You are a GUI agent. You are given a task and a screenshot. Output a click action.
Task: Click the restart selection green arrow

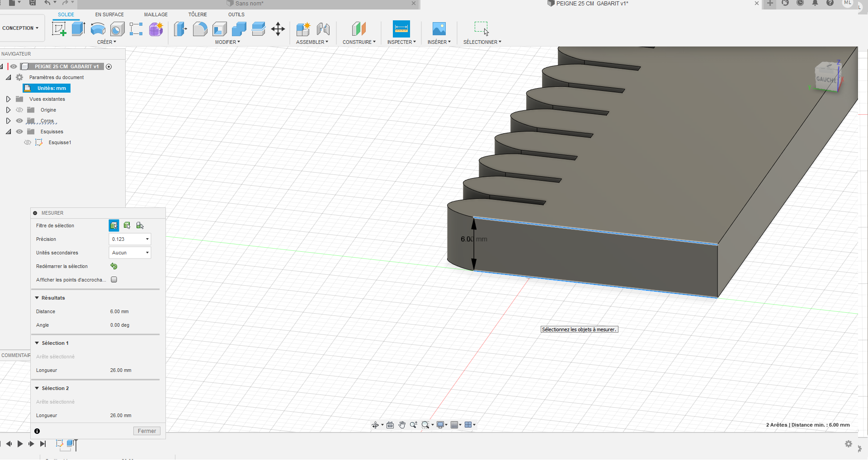coord(114,266)
